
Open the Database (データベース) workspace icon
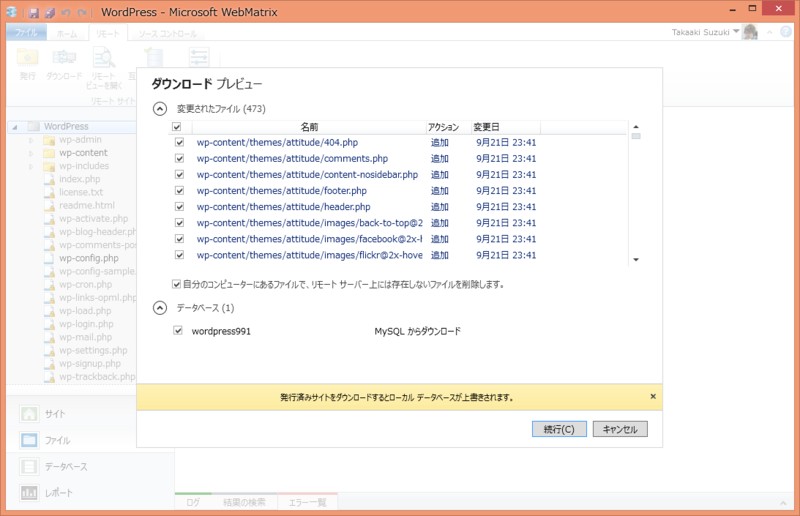pyautogui.click(x=29, y=466)
